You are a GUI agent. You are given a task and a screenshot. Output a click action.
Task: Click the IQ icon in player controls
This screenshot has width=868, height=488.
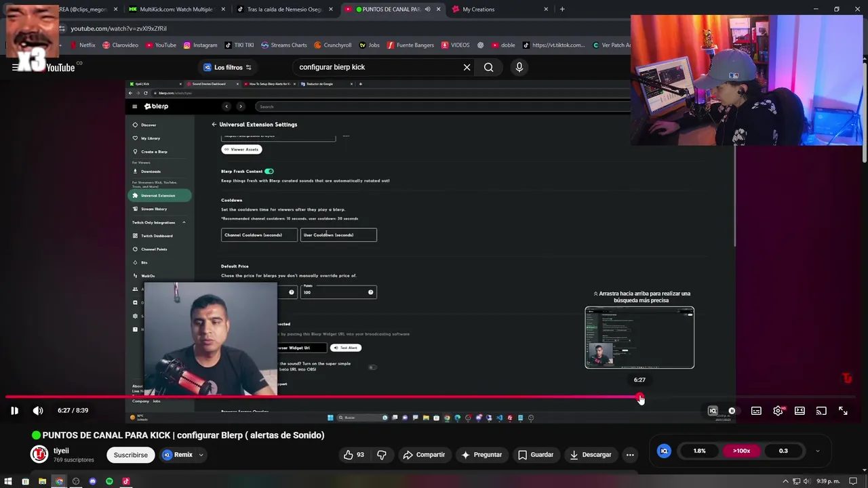tap(713, 411)
